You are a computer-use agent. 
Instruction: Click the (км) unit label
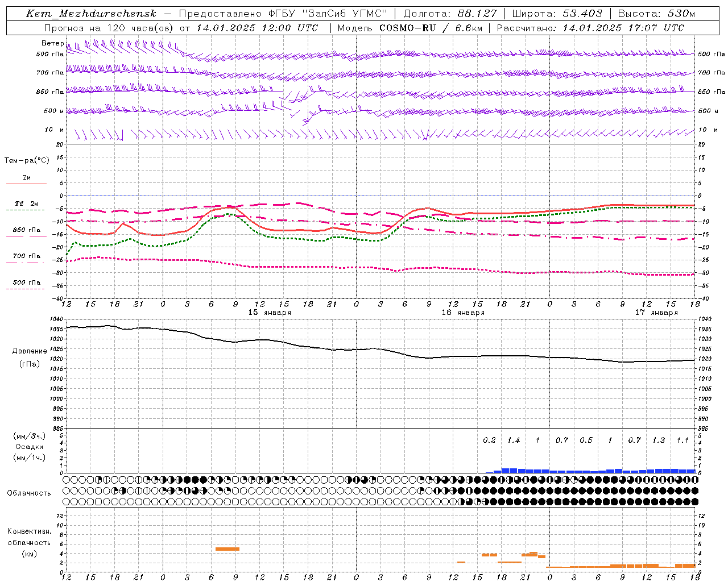pos(30,554)
